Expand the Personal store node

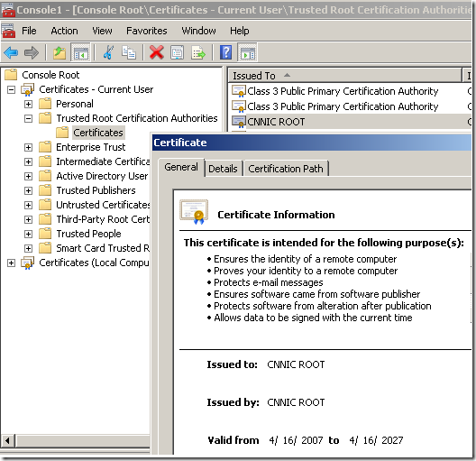28,104
